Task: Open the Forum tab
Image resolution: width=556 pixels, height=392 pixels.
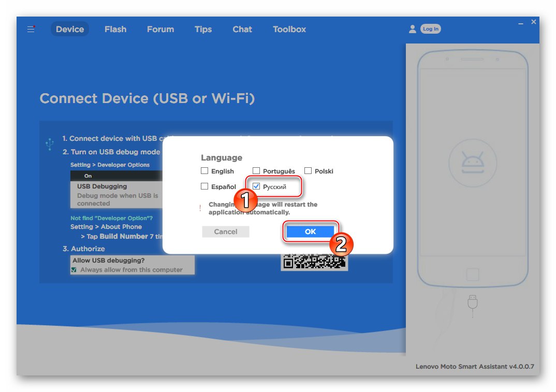Action: (x=160, y=29)
